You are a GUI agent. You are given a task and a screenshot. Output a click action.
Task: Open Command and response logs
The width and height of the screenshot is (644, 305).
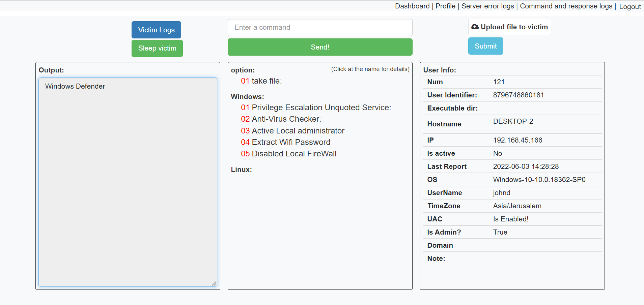566,6
